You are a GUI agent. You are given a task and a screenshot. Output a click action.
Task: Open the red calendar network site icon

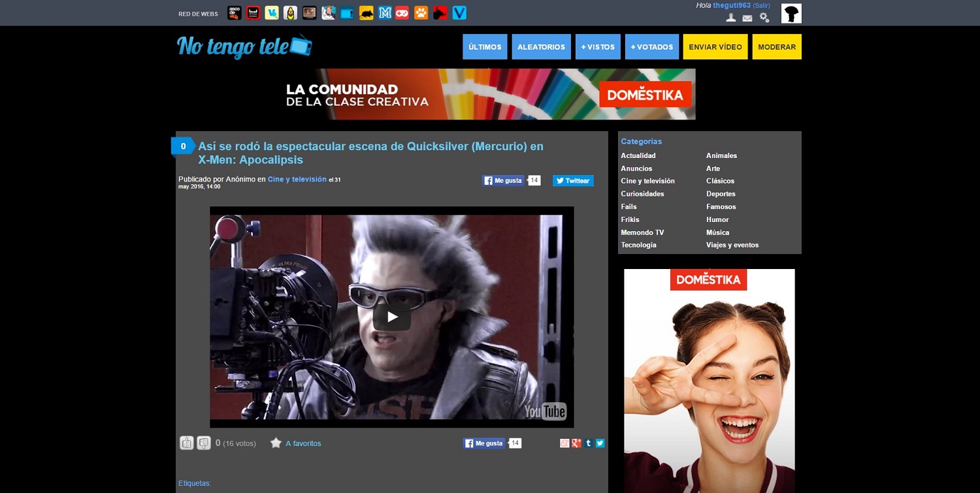(253, 12)
